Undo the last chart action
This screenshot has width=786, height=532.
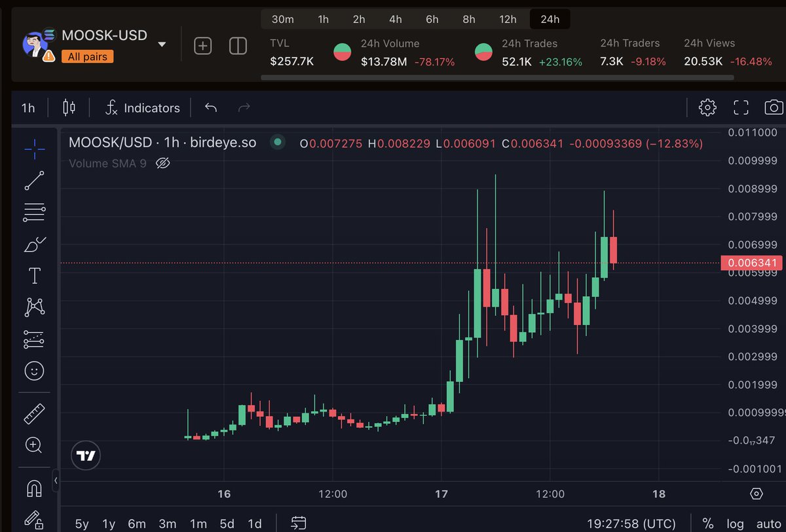pos(211,107)
